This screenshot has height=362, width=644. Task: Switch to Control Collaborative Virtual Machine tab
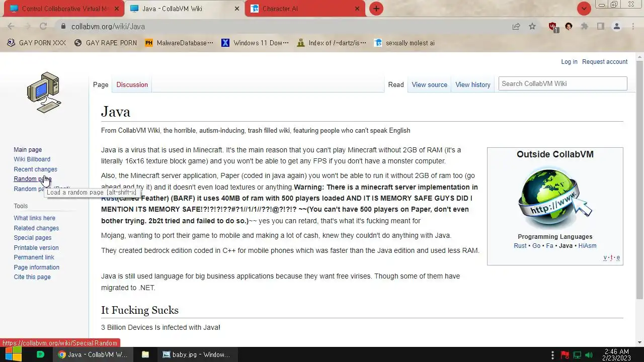coord(64,9)
